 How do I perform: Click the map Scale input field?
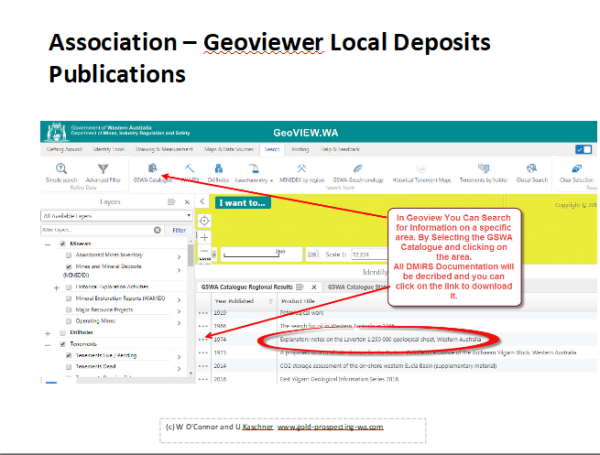coord(369,254)
